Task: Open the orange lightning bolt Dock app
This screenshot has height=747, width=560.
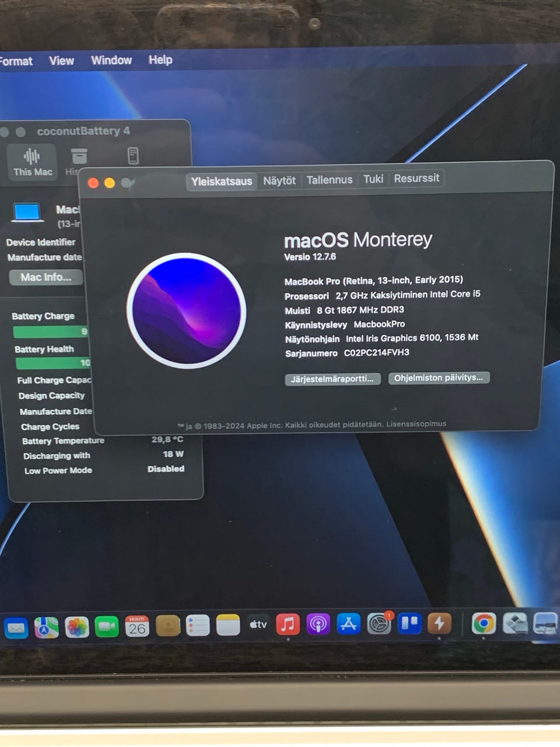Action: coord(439,623)
